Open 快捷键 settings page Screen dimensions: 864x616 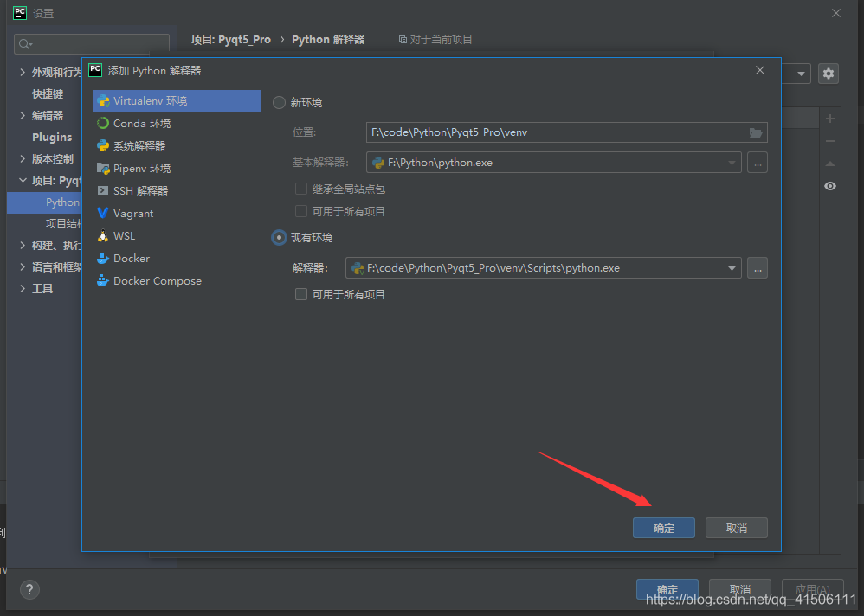tap(48, 94)
